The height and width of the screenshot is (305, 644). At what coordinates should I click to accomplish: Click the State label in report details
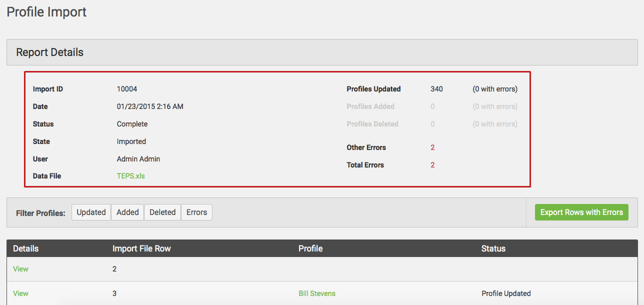41,141
